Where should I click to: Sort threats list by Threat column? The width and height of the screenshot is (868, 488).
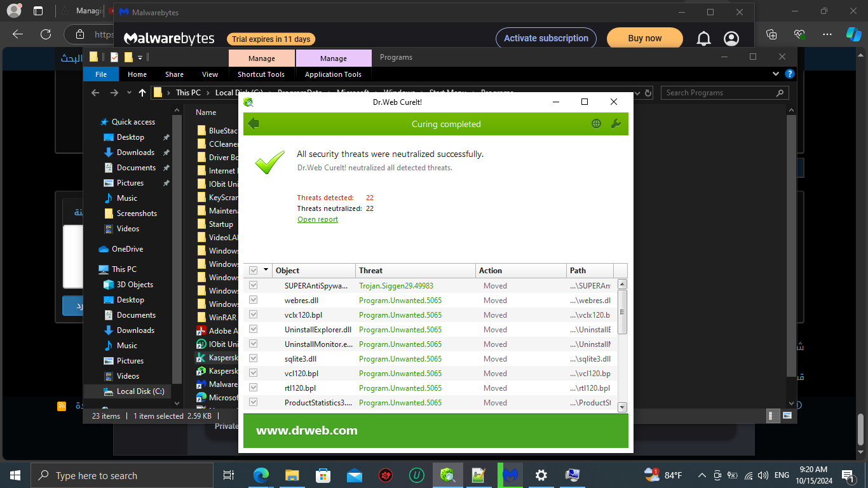(x=416, y=270)
